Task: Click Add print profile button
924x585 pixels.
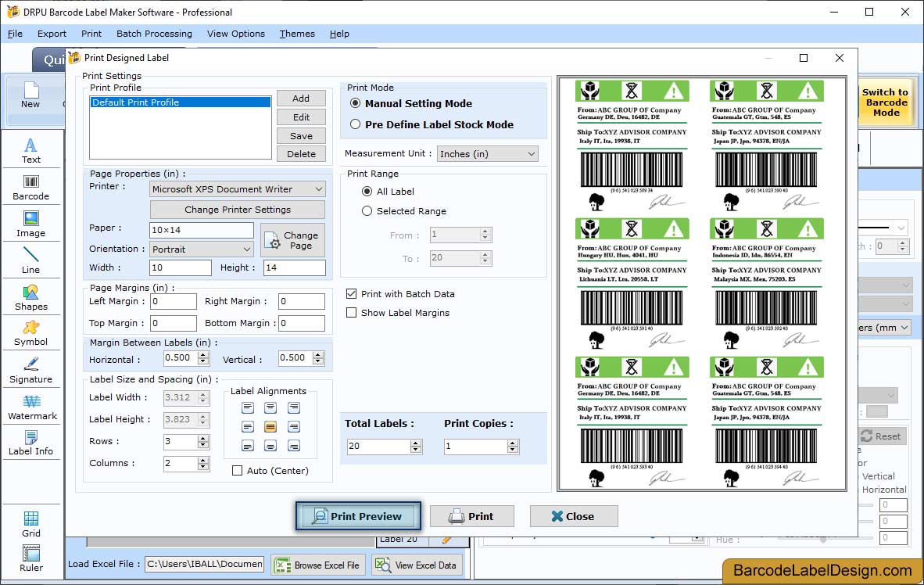Action: point(300,99)
